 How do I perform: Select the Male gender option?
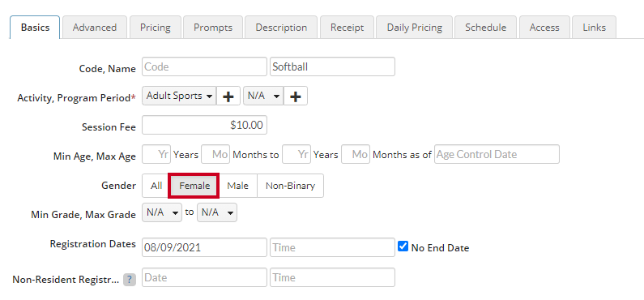[238, 186]
